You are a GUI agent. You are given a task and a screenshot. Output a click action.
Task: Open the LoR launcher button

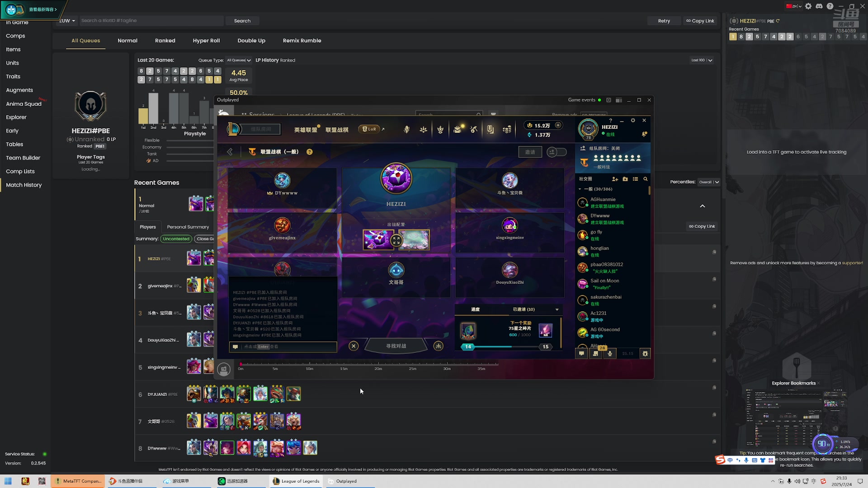point(369,129)
